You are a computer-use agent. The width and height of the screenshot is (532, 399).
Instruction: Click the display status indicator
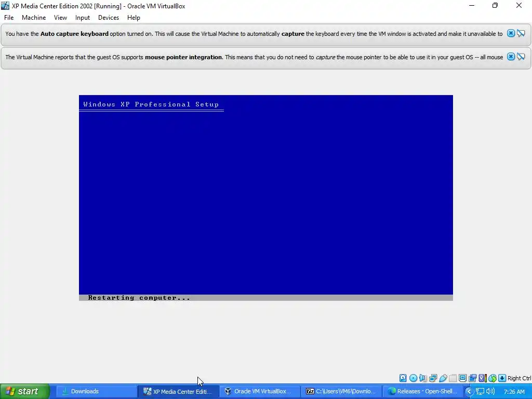point(462,378)
